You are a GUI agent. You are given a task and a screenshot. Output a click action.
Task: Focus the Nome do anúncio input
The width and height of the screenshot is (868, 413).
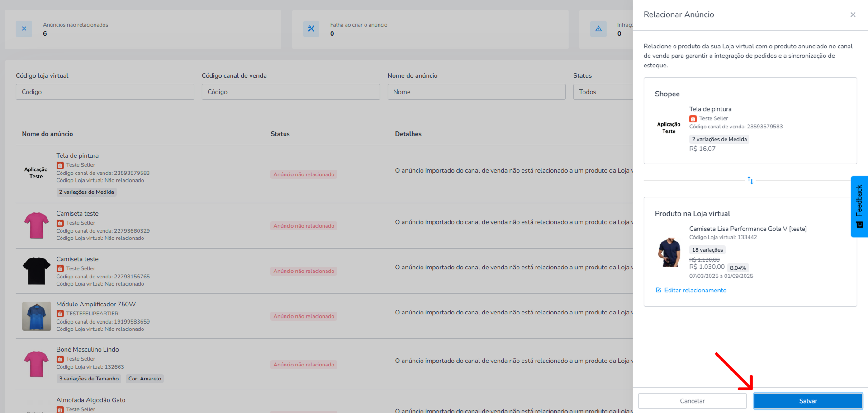[x=476, y=92]
